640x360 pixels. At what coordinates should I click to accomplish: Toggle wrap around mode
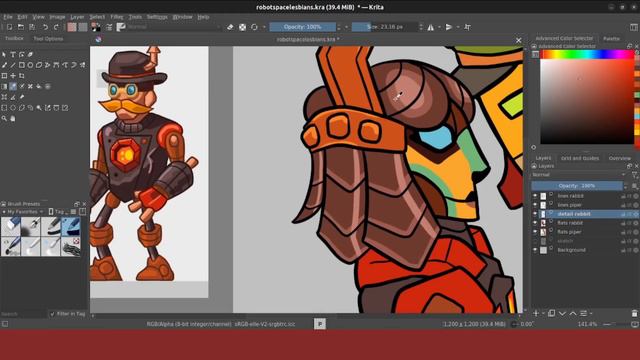[467, 27]
